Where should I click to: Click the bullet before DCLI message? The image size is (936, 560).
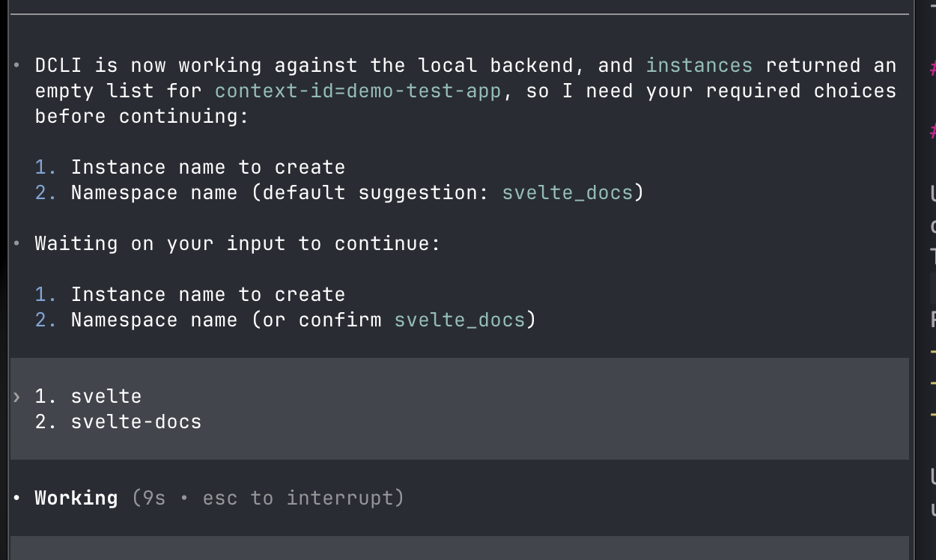[16, 65]
